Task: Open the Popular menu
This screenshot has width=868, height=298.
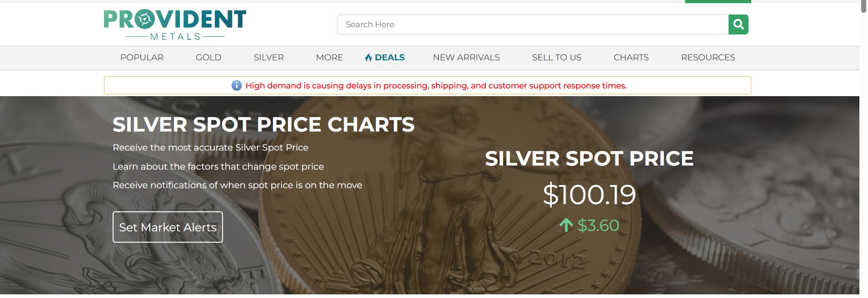Action: click(142, 58)
